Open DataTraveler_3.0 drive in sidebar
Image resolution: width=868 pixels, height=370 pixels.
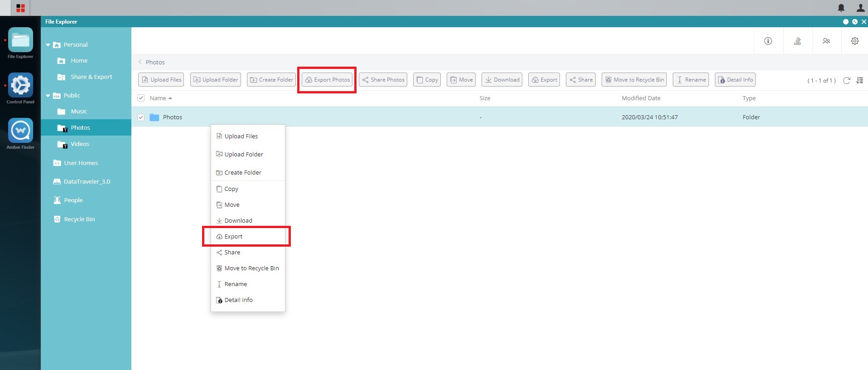(x=86, y=182)
